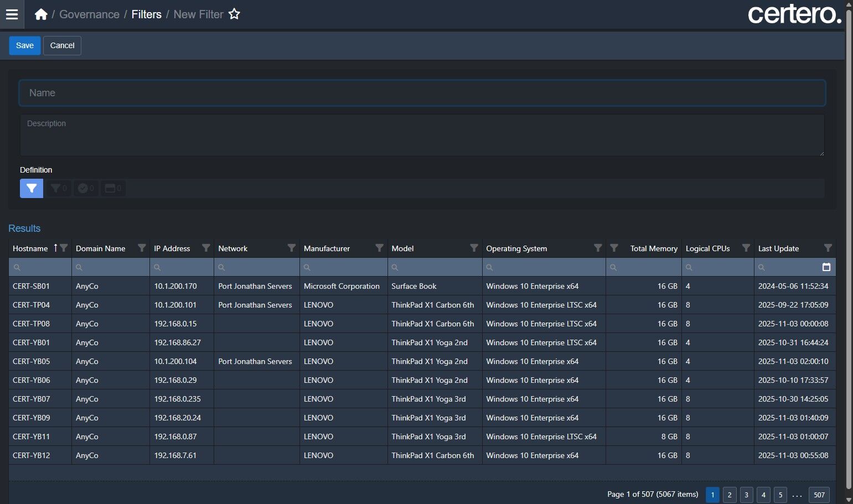Open the Last Update calendar picker
Viewport: 853px width, 504px height.
pyautogui.click(x=826, y=267)
